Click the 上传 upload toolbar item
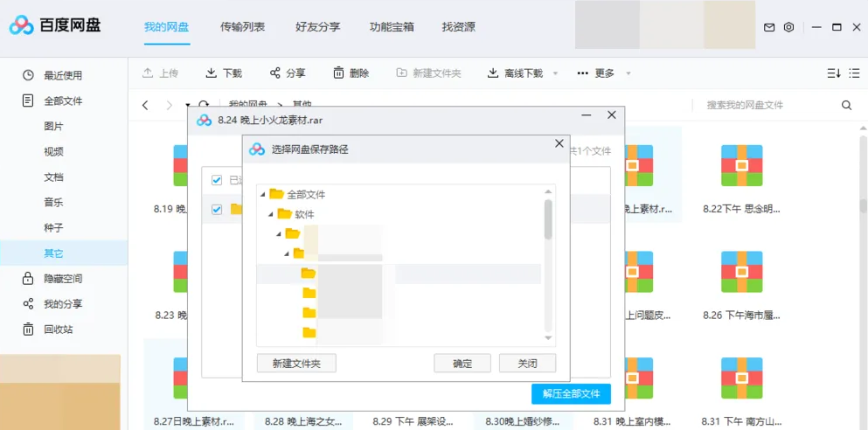Viewport: 868px width, 430px height. tap(161, 73)
